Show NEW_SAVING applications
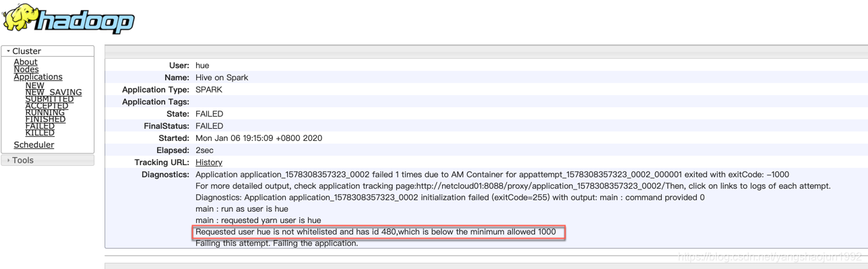The height and width of the screenshot is (269, 868). 53,92
